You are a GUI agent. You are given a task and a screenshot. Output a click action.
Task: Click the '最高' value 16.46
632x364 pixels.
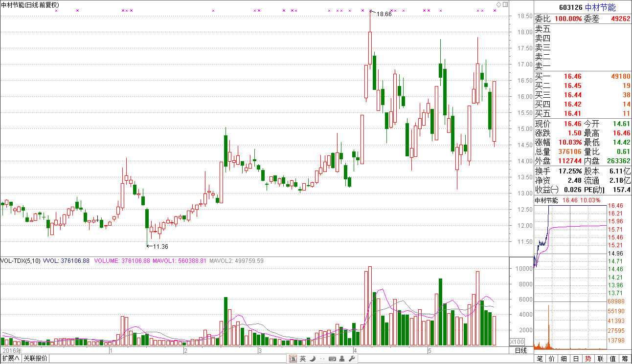(621, 133)
